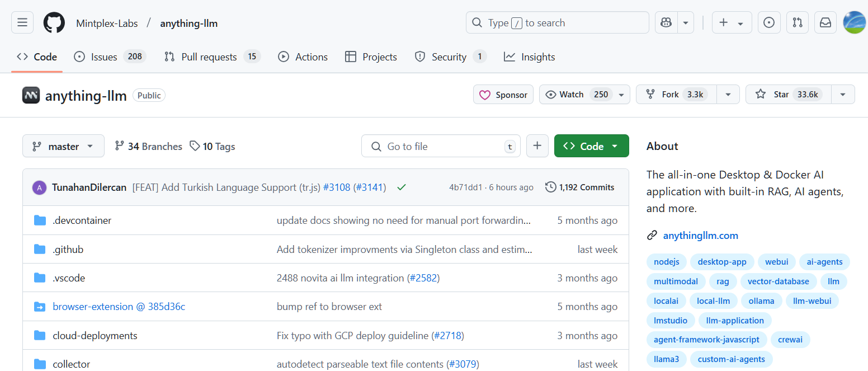This screenshot has height=371, width=868.
Task: Open issue #3108 link in commit message
Action: (x=337, y=187)
